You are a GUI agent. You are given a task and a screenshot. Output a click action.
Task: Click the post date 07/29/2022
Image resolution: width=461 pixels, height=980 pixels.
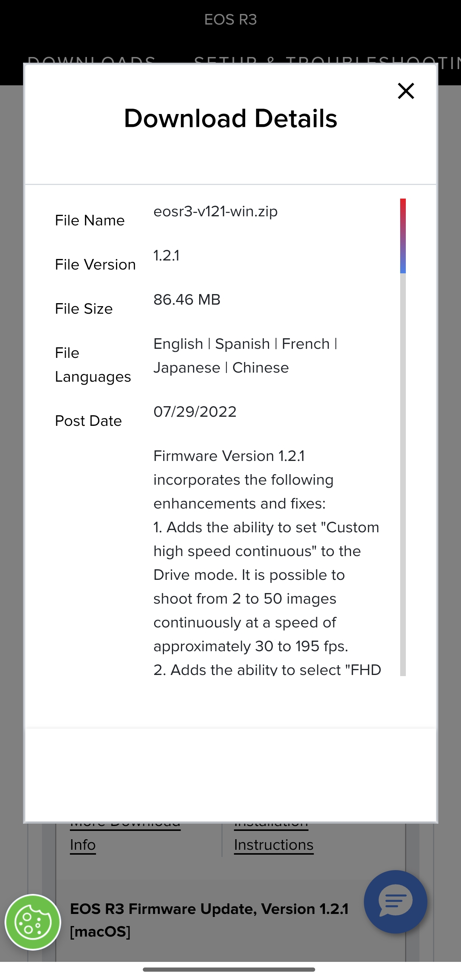point(195,411)
